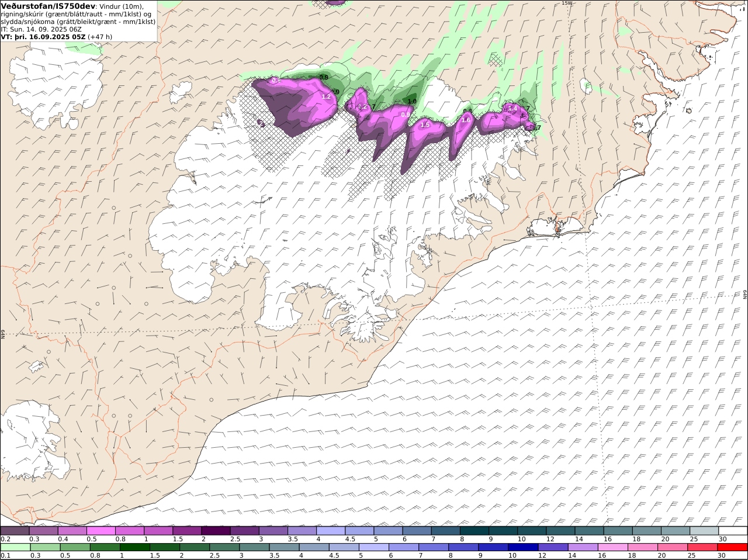Screen dimensions: 748x560
Task: Click the 1.5 snowfall value on the map
Action: point(425,125)
